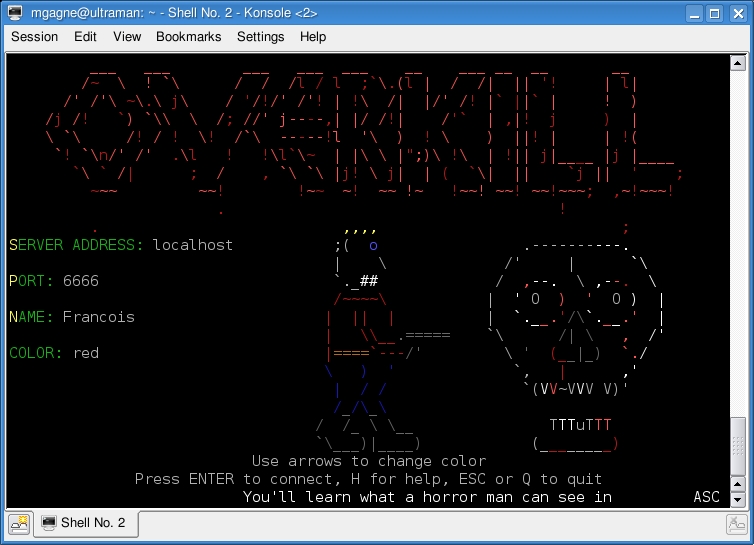This screenshot has width=754, height=545.
Task: Click the close session icon at bottom-right
Action: (736, 523)
